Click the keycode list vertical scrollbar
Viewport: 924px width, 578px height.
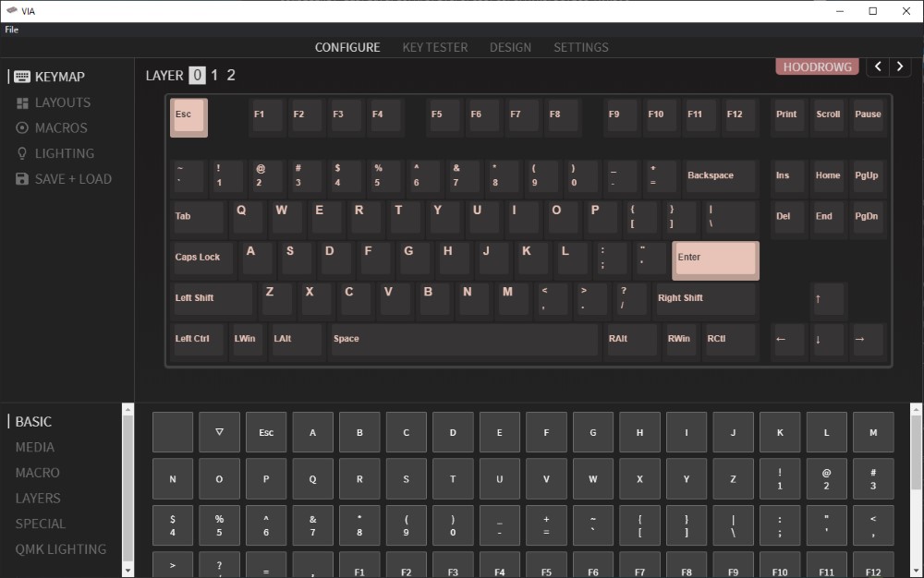click(x=916, y=489)
